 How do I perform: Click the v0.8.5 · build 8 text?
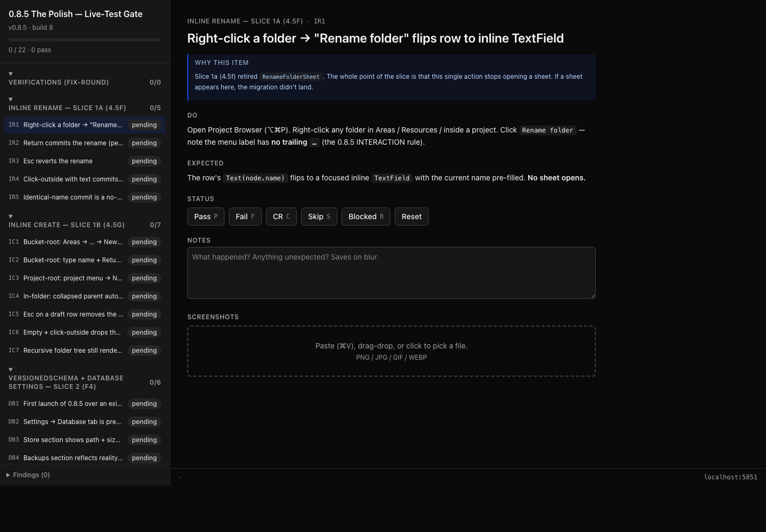[x=31, y=28]
